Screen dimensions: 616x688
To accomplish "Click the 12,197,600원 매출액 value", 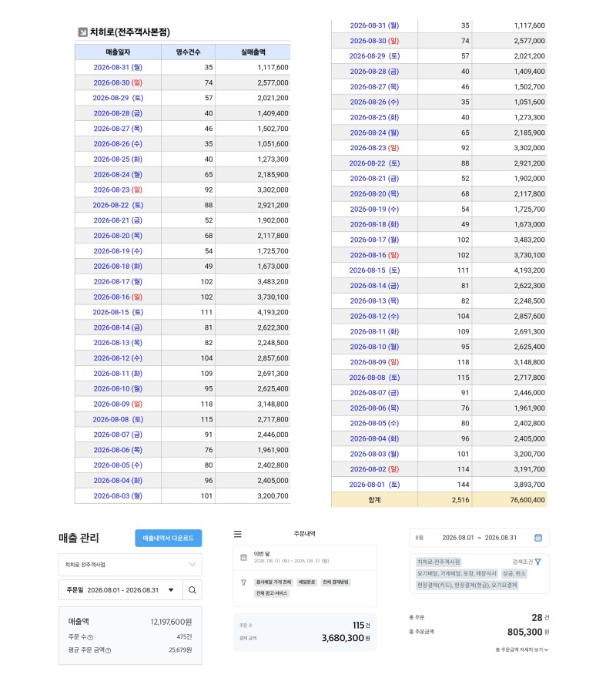I will (x=171, y=622).
